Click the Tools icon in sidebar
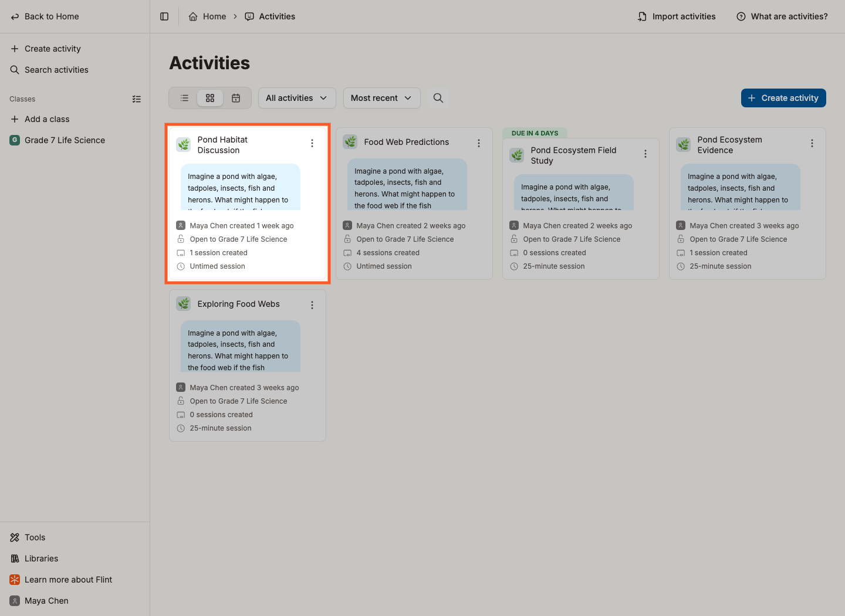The height and width of the screenshot is (616, 845). [15, 537]
